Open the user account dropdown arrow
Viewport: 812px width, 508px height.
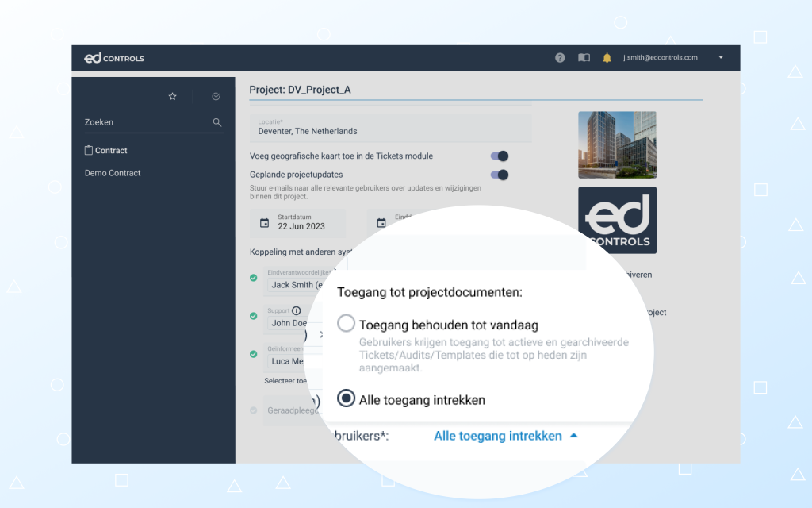pyautogui.click(x=721, y=58)
